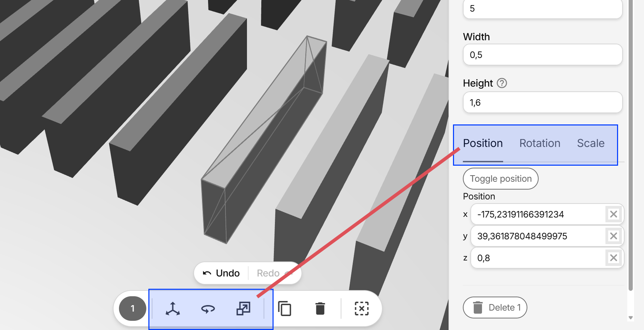Click the Toggle position button

tap(500, 179)
